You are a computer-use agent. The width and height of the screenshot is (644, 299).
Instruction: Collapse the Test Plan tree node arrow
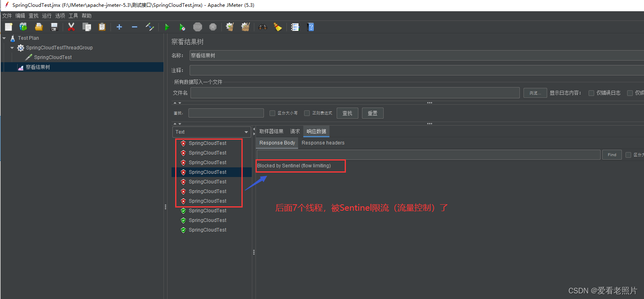[4, 38]
